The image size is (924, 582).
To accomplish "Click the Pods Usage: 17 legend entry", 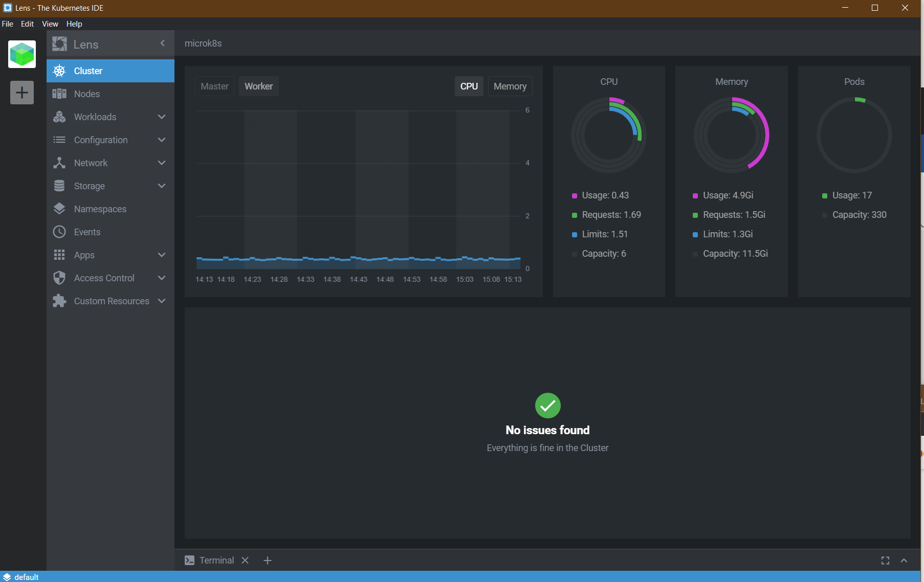I will pos(847,195).
